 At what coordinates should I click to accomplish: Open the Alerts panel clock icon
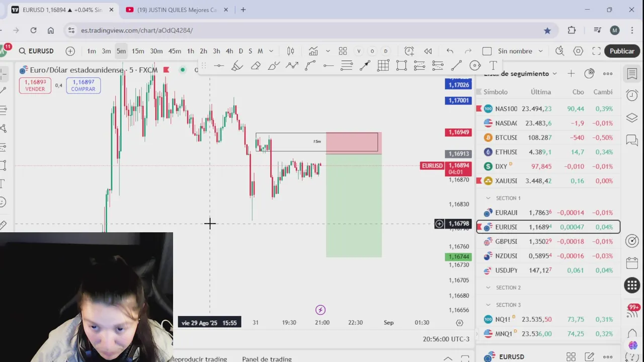click(x=632, y=95)
